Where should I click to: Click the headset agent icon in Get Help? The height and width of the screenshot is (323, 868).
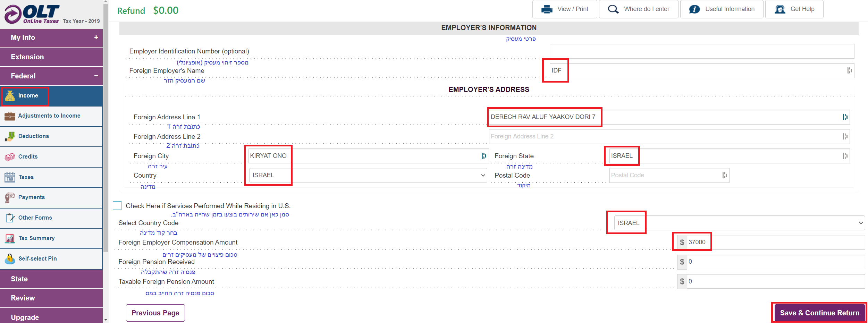click(780, 9)
